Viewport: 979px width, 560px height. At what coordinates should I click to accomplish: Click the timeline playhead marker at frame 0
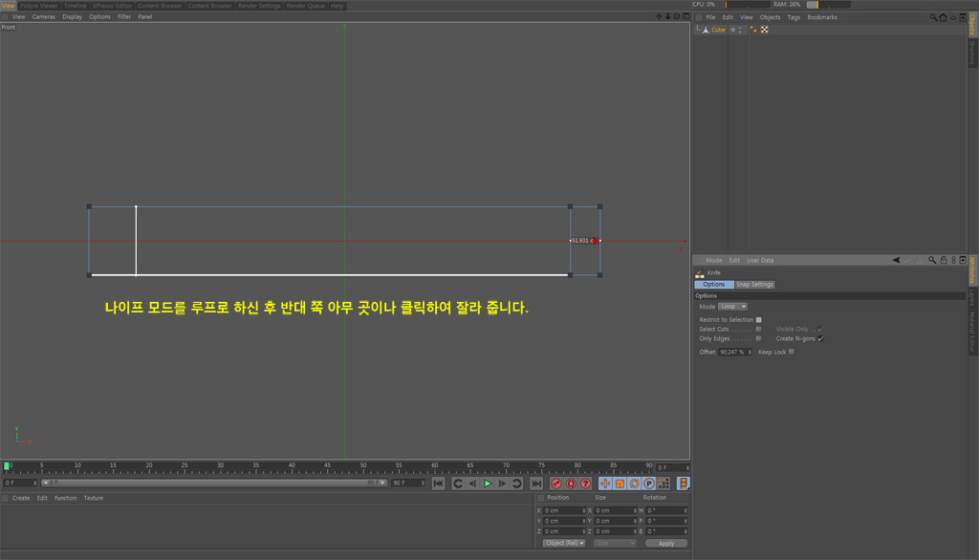7,465
